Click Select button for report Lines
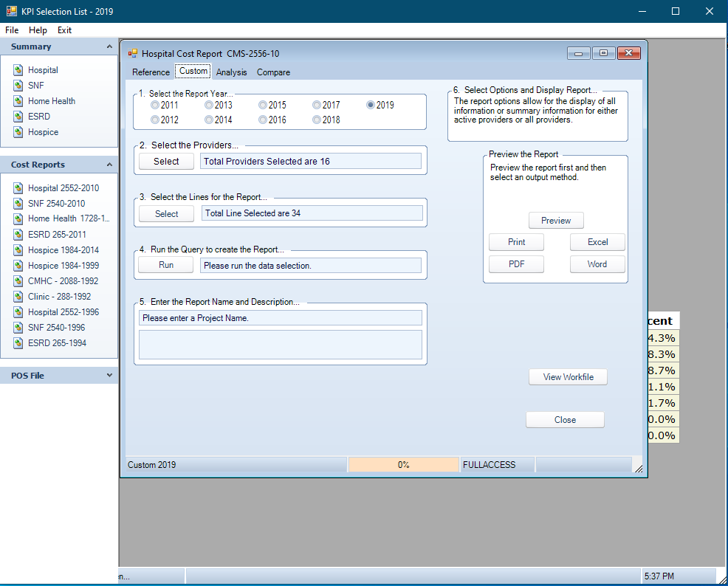The width and height of the screenshot is (728, 586). (166, 213)
